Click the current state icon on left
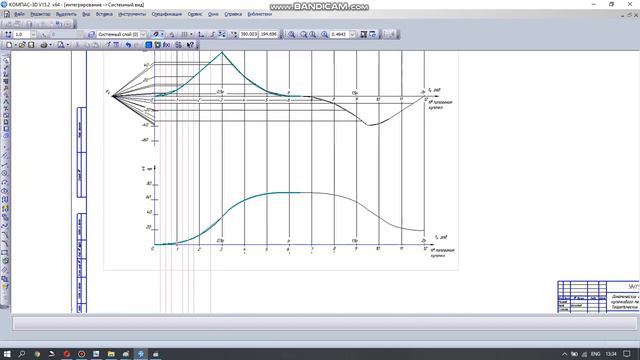The width and height of the screenshot is (640, 360). 8,35
